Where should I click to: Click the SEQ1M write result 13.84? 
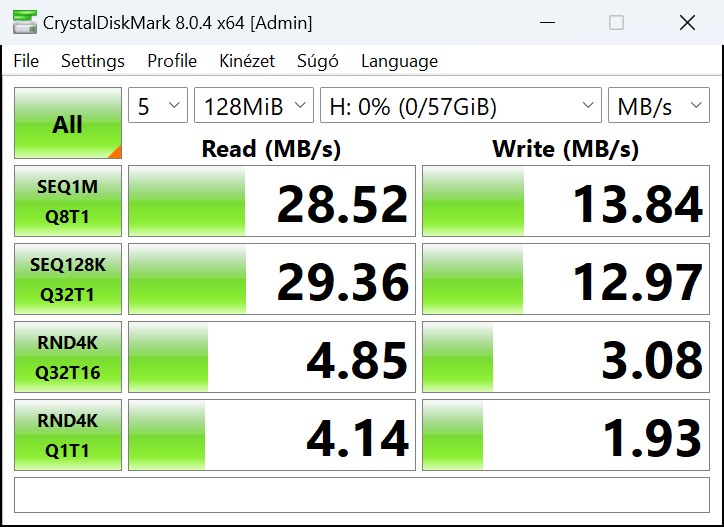pyautogui.click(x=566, y=201)
